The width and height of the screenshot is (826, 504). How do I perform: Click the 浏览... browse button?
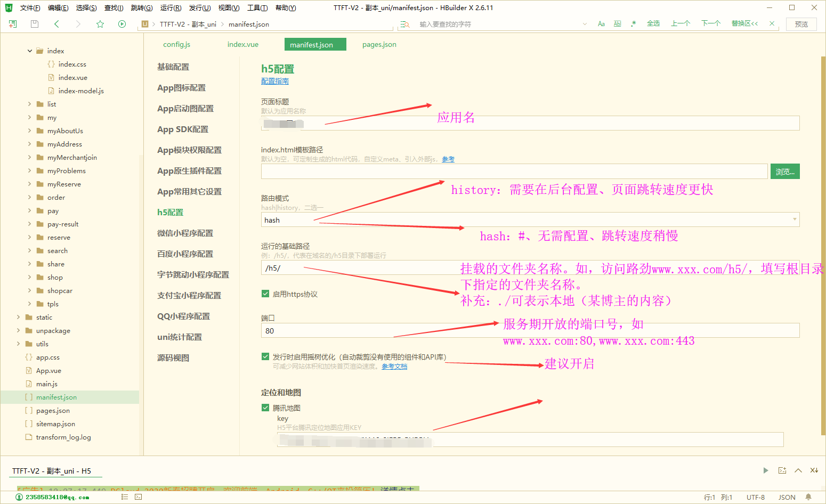click(785, 172)
